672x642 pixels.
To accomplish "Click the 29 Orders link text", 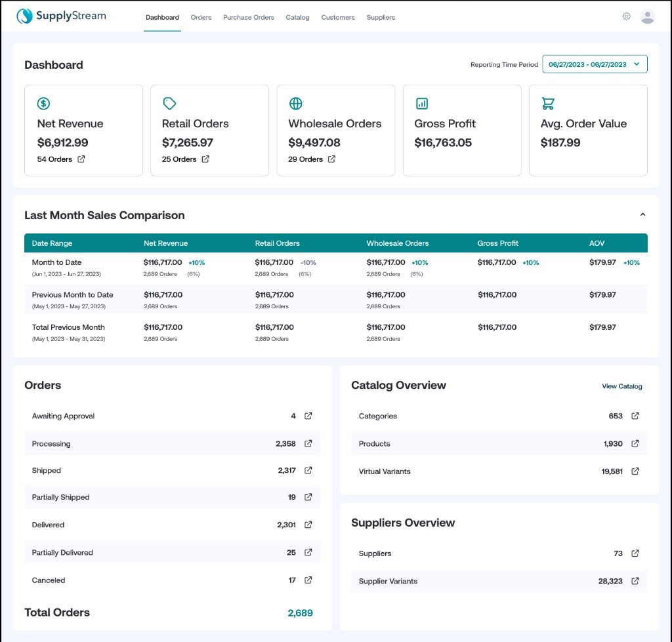I will point(305,159).
